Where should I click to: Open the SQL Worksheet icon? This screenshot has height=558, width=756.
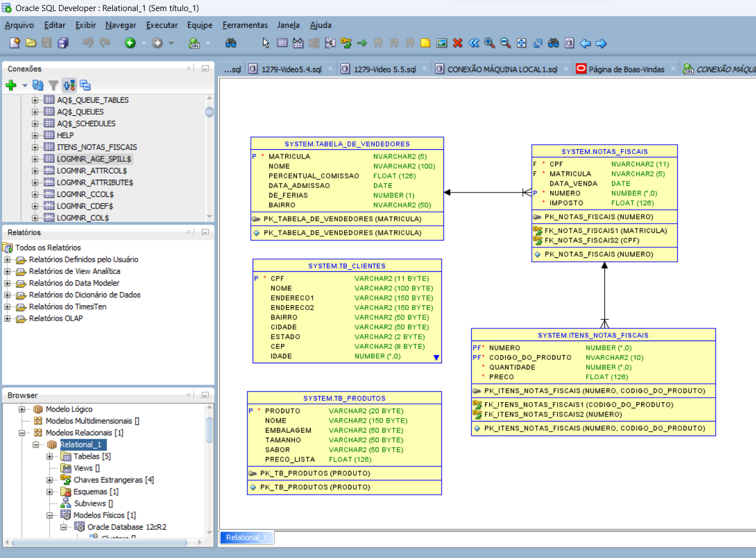point(194,43)
